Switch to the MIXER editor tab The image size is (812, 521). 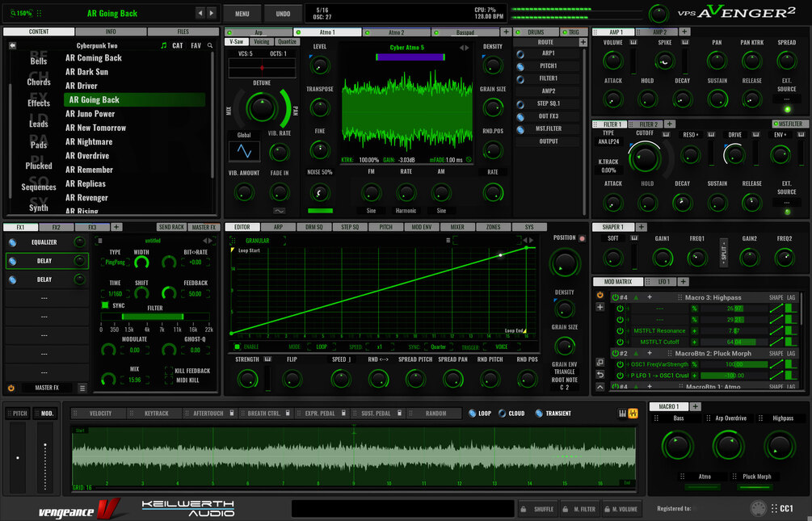point(457,227)
